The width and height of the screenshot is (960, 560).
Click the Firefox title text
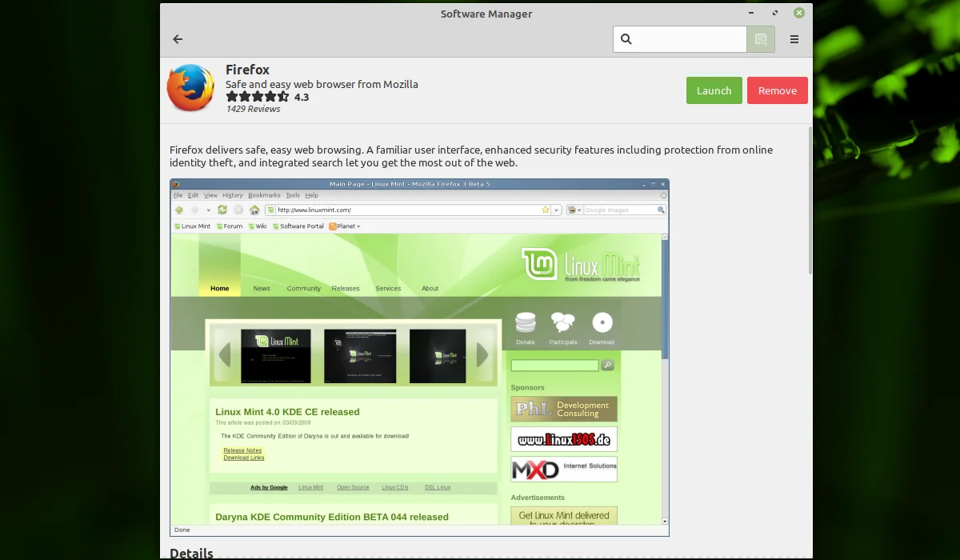tap(247, 70)
